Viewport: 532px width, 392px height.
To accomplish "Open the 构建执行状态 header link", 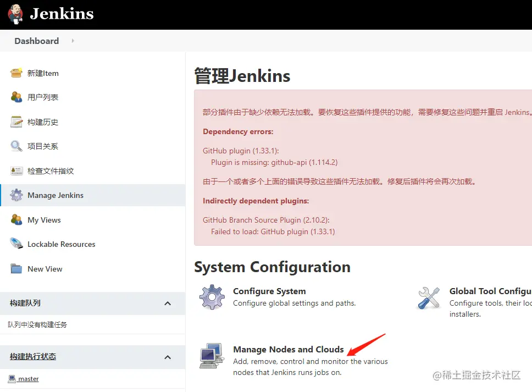I will tap(33, 357).
